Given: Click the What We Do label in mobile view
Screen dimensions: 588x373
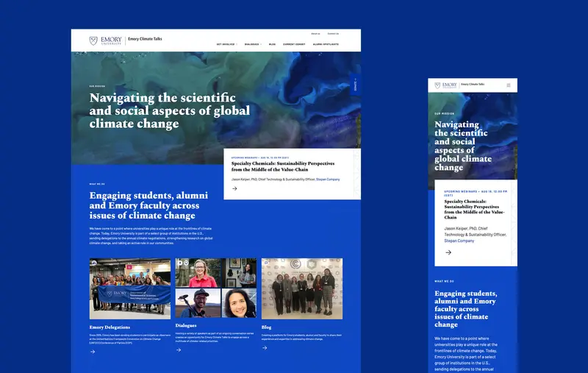Looking at the screenshot, I should (444, 282).
